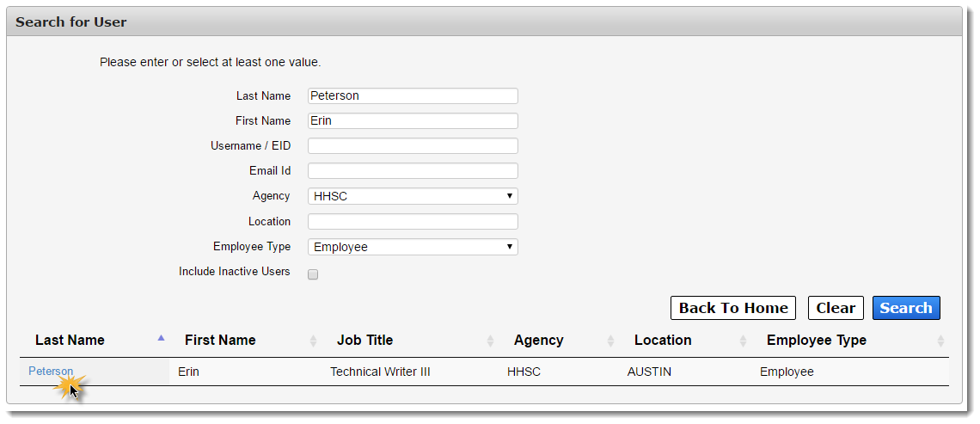The height and width of the screenshot is (424, 980).
Task: Click the Location input field
Action: [x=413, y=221]
